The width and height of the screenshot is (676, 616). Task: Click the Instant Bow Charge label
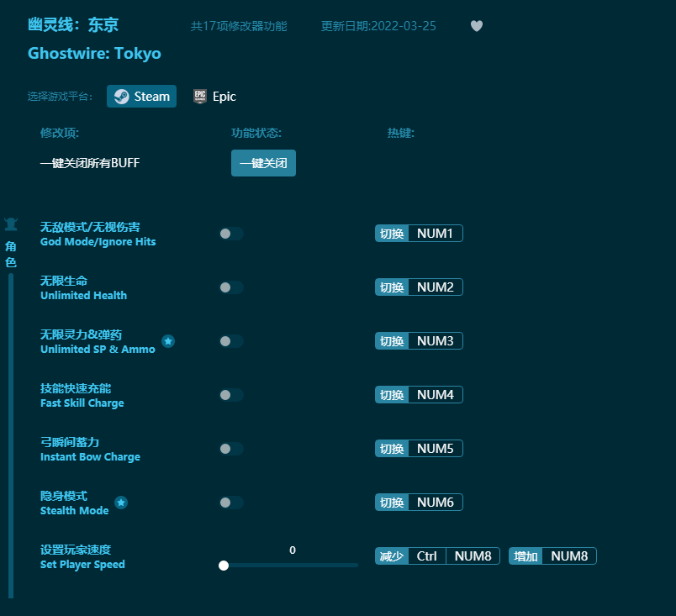click(x=90, y=457)
